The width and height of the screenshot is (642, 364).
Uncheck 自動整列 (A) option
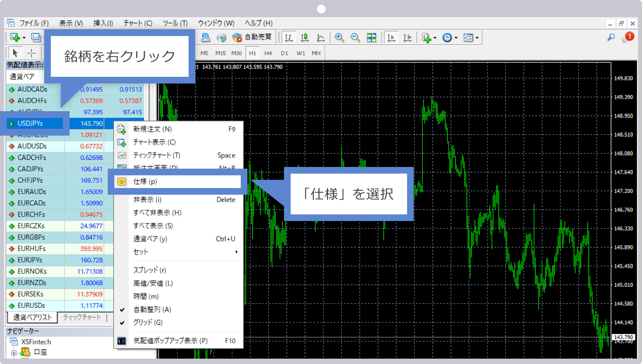pos(178,310)
